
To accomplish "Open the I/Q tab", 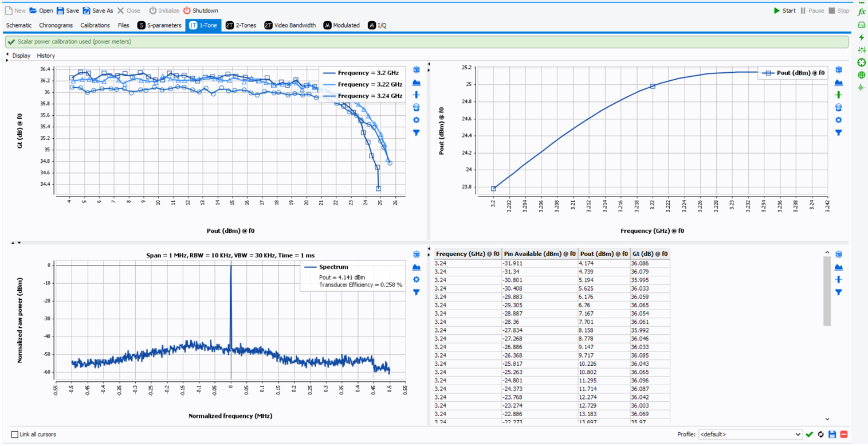I will pos(378,25).
